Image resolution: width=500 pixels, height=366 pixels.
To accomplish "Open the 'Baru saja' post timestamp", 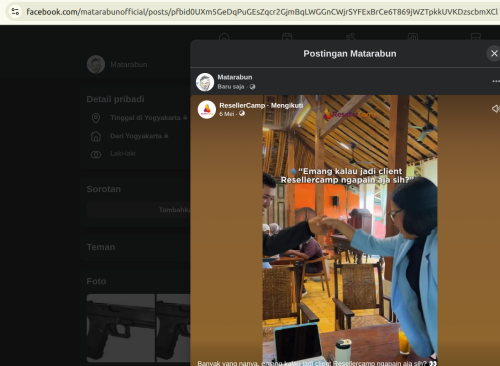I will click(x=231, y=87).
